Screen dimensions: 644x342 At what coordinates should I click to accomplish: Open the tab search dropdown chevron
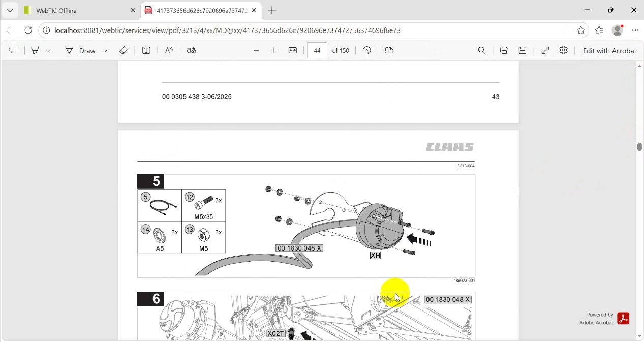click(10, 10)
